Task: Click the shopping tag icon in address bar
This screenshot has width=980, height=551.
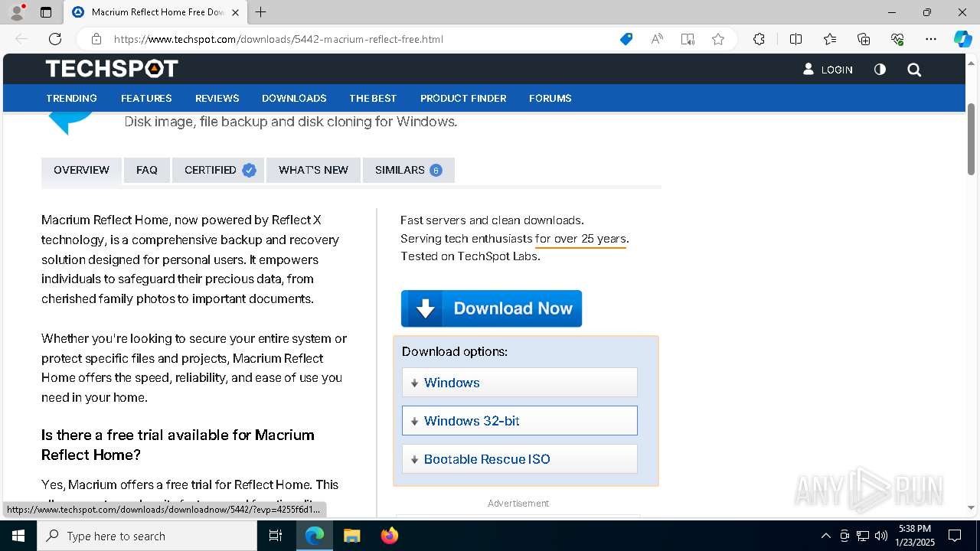Action: pos(626,39)
